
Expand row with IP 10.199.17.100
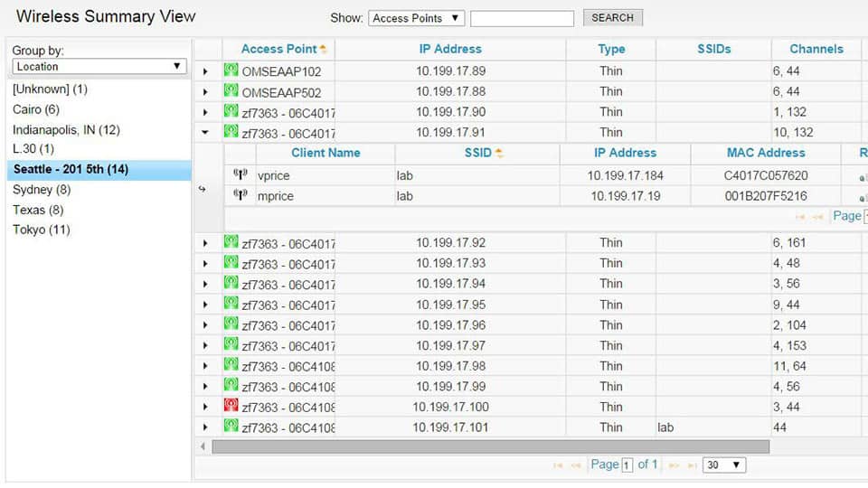[205, 408]
